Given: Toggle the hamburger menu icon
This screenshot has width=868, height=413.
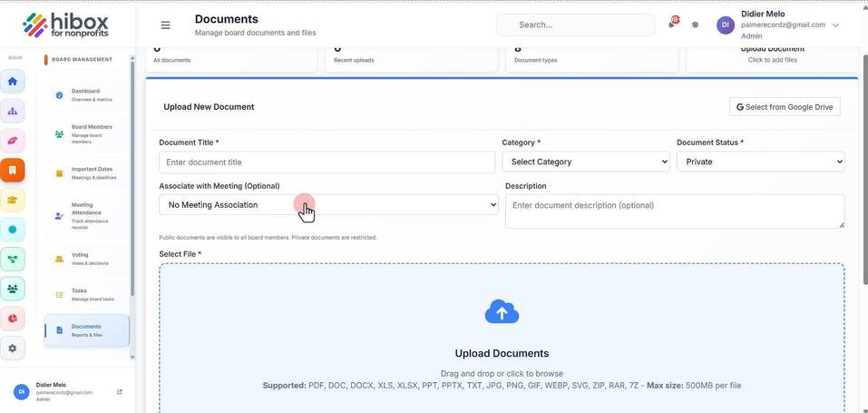Looking at the screenshot, I should pos(165,25).
